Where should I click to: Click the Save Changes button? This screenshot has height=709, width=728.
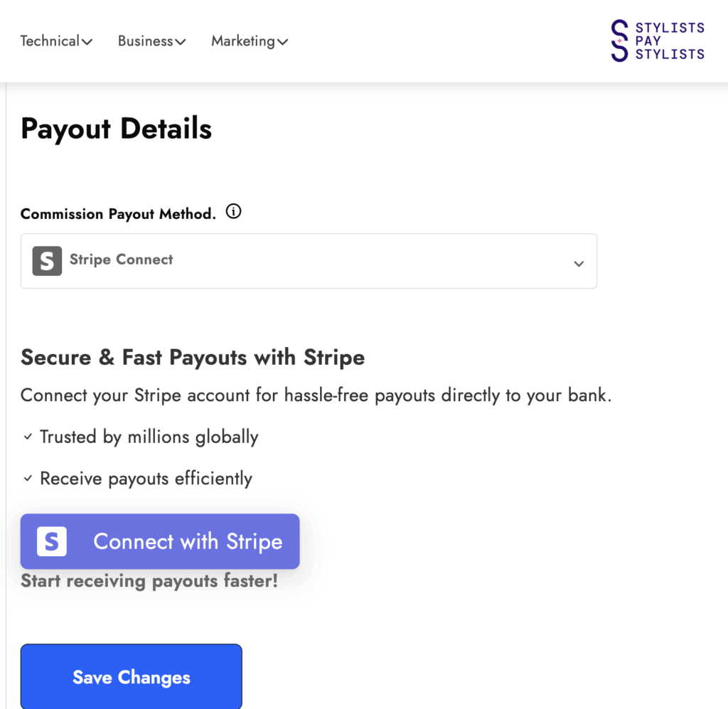131,677
